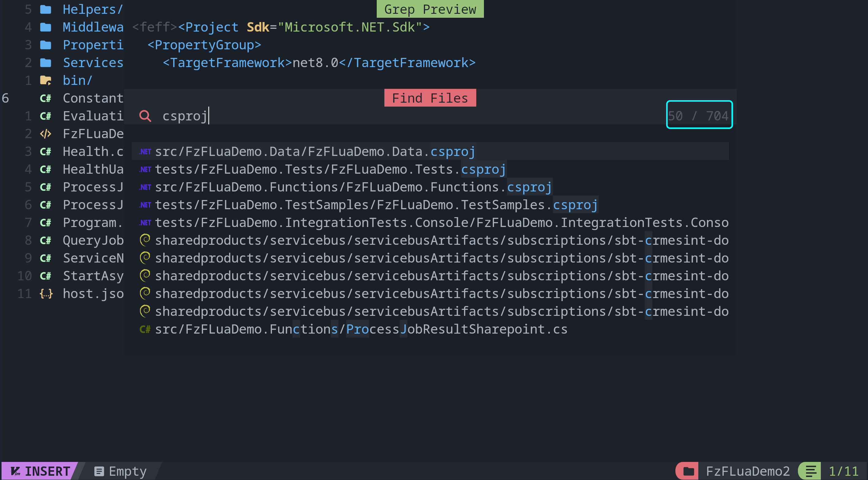Click the Properti folder icon

46,45
